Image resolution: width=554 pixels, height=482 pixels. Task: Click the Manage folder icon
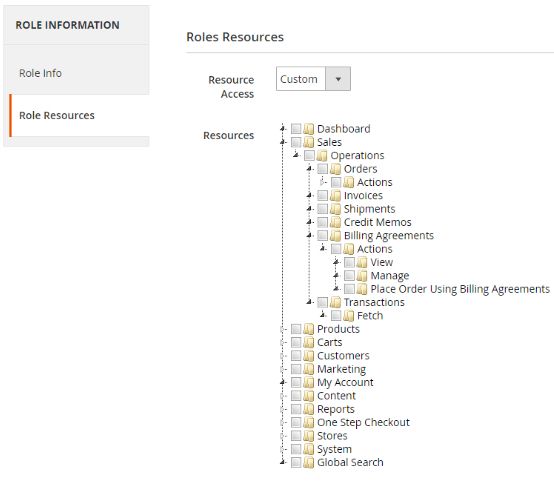[362, 276]
